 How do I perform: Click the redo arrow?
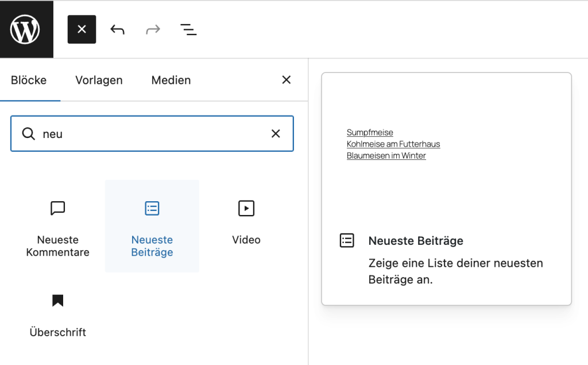(153, 29)
